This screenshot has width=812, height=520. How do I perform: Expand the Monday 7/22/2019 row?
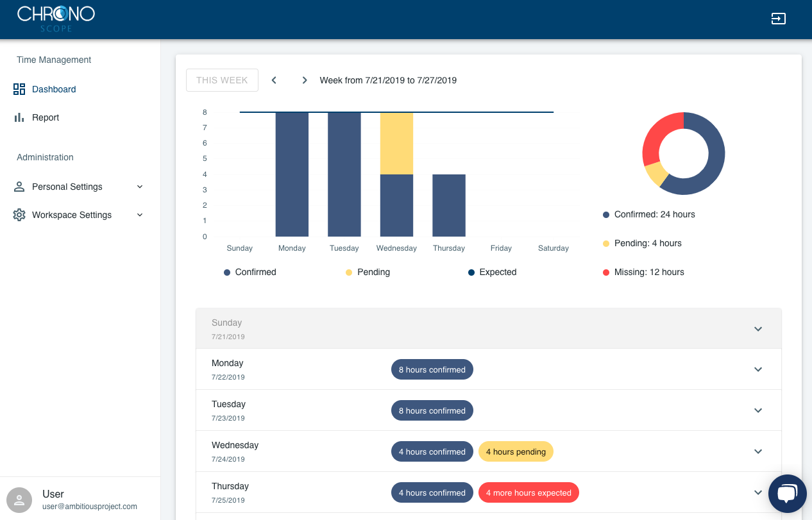click(x=489, y=369)
